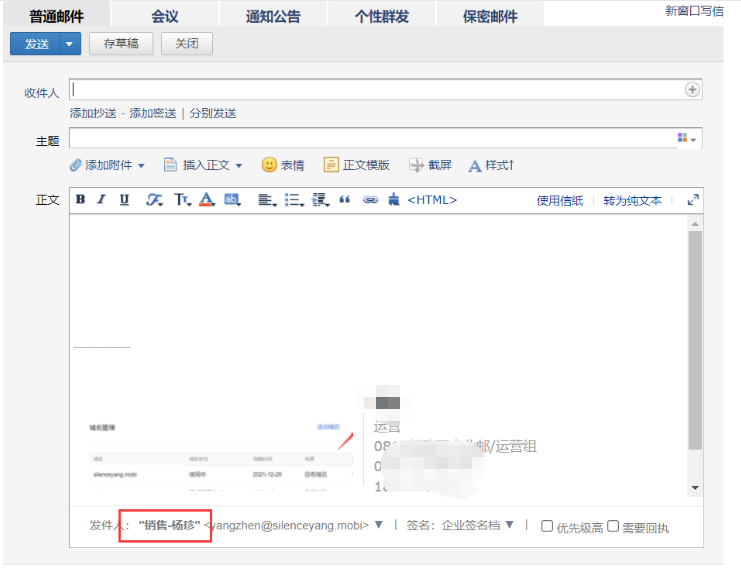
Task: Click the underline formatting icon
Action: pyautogui.click(x=124, y=200)
